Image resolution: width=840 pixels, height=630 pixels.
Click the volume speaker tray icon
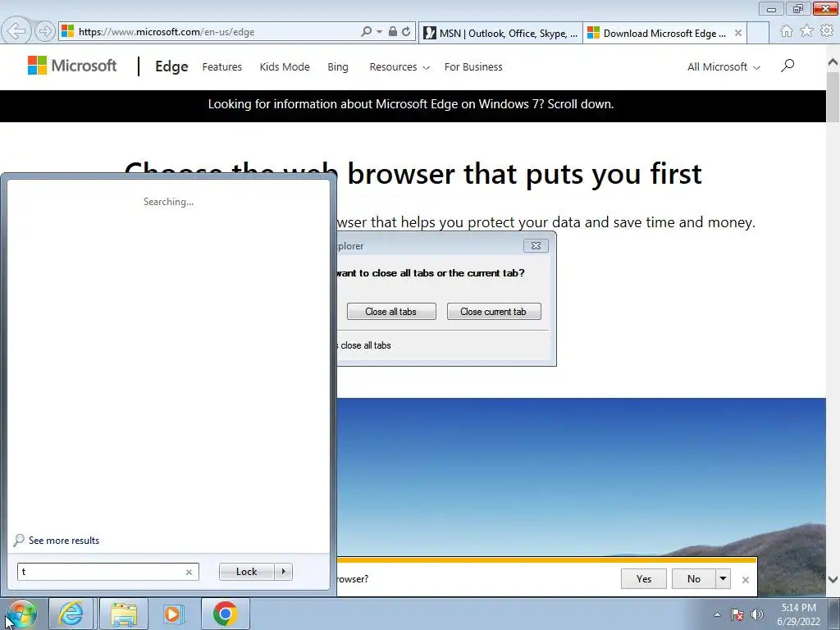click(x=756, y=614)
